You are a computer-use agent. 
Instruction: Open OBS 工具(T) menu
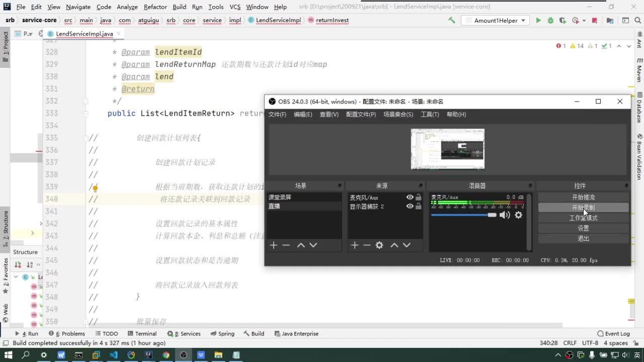[x=430, y=115]
